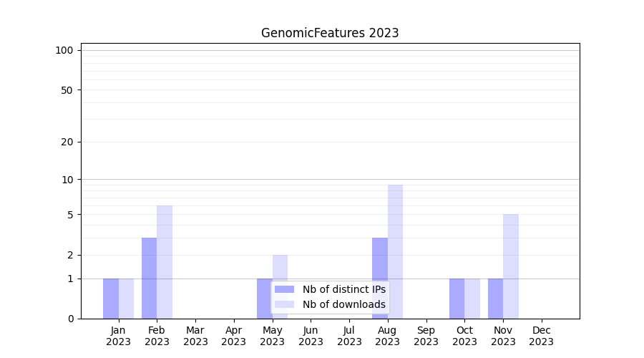Select the dark blue distinct IPs legend swatch

284,289
